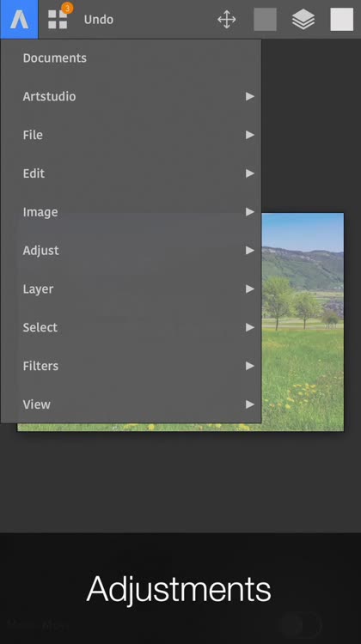Expand the Edit submenu arrow
The width and height of the screenshot is (361, 644).
coord(249,173)
